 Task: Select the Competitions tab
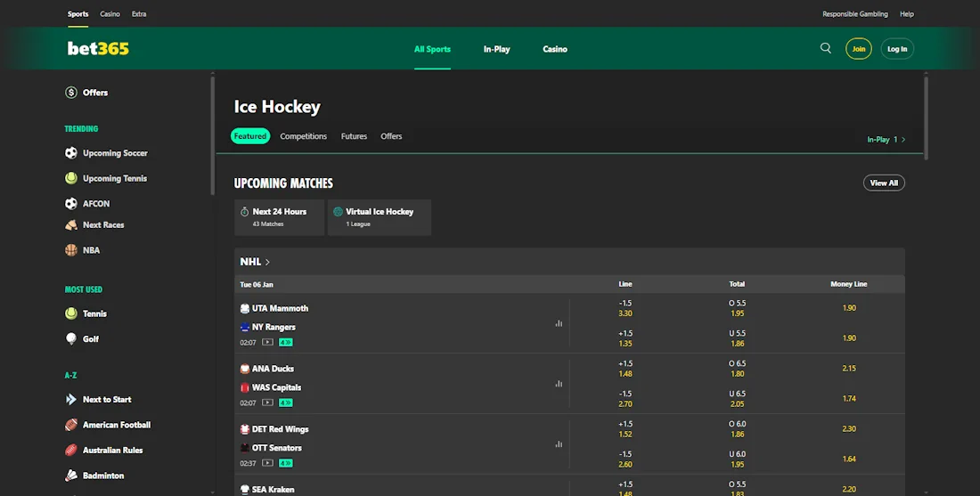point(303,136)
